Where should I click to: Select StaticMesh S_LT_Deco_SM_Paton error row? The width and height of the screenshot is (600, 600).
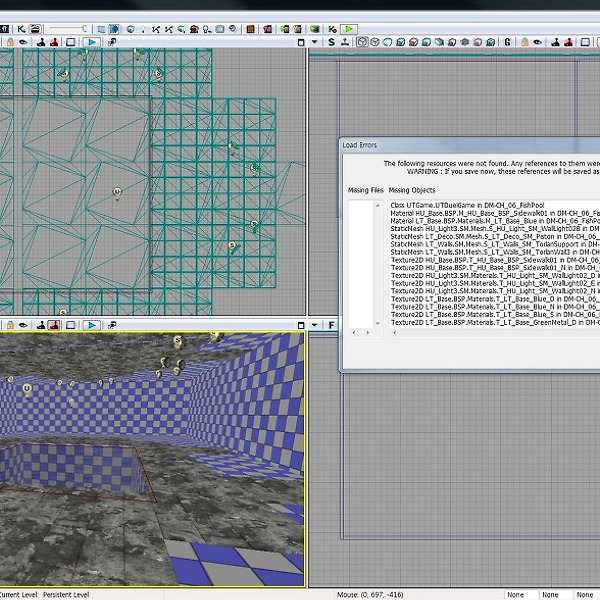[x=495, y=236]
